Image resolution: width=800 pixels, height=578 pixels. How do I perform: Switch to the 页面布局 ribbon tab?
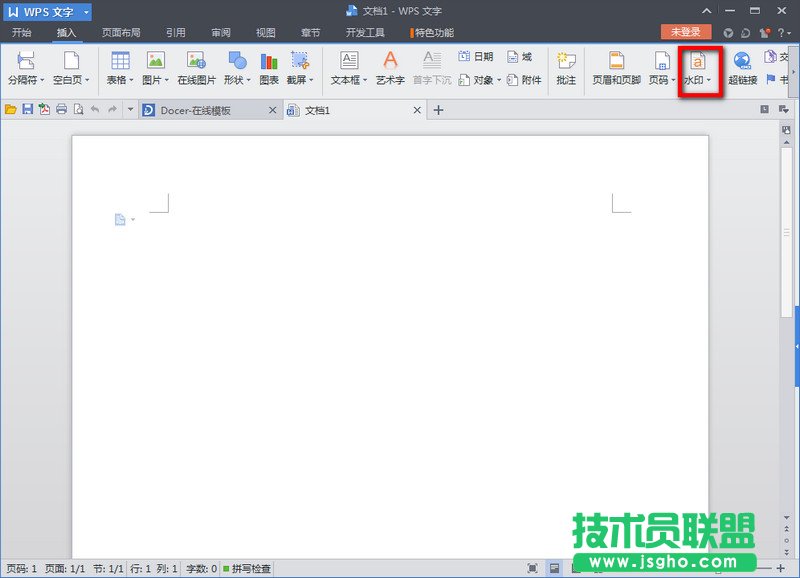[x=117, y=31]
